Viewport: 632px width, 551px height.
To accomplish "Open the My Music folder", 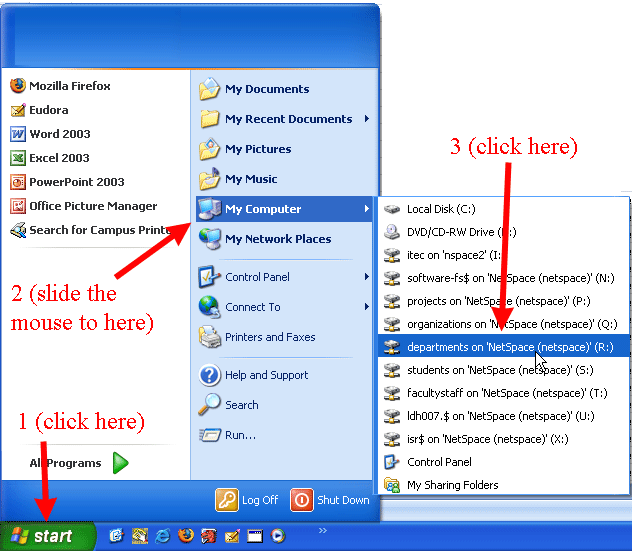I will pos(238,179).
